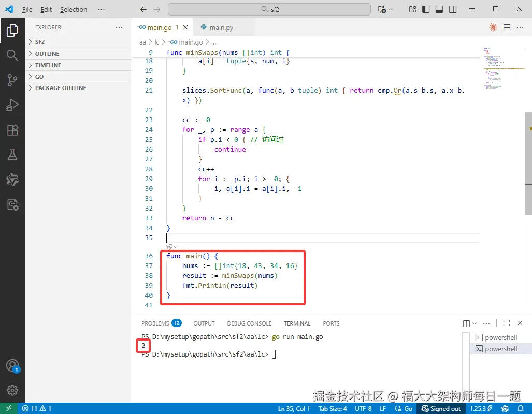Change LF end of line sequence
This screenshot has width=532, height=414.
383,409
